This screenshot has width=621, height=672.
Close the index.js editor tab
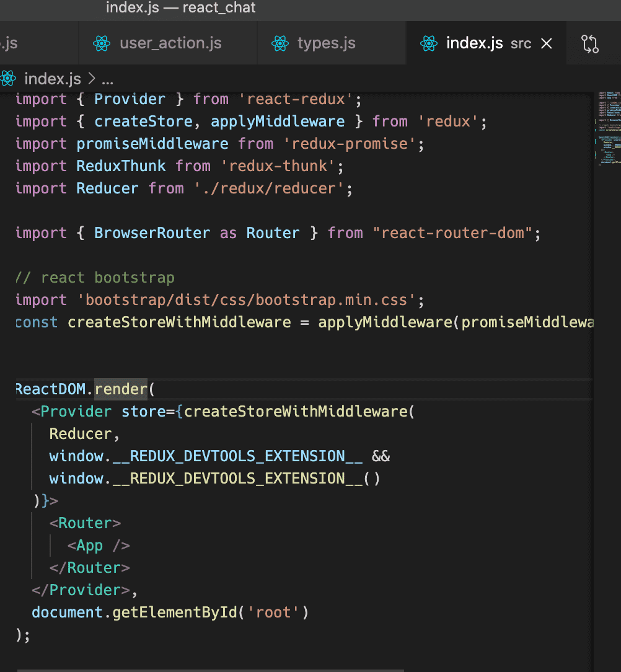[x=546, y=43]
